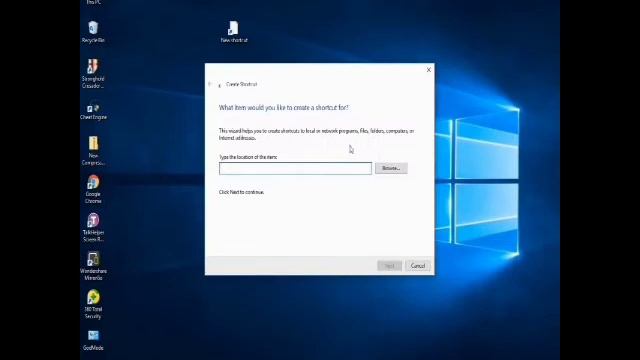Select the Wondershare MirrorGo desktop icon
The height and width of the screenshot is (360, 640).
tap(93, 266)
